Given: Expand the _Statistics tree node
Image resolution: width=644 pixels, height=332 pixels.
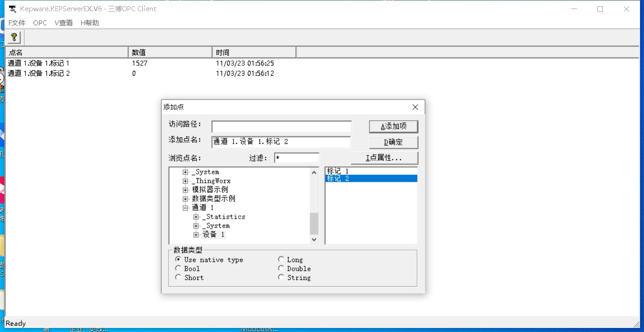Looking at the screenshot, I should (x=196, y=217).
